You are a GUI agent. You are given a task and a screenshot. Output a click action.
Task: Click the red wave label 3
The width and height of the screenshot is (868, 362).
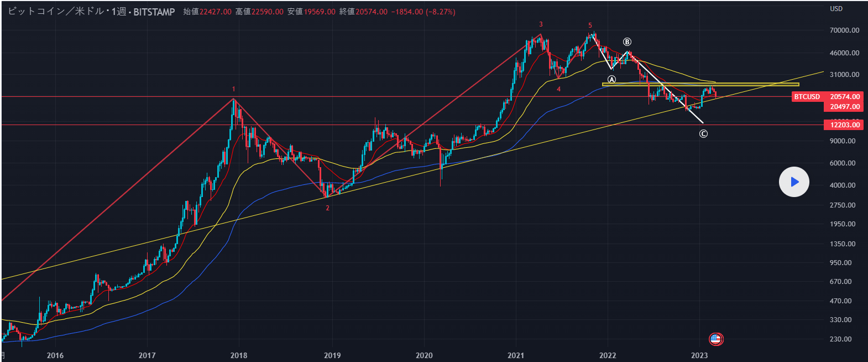(541, 24)
